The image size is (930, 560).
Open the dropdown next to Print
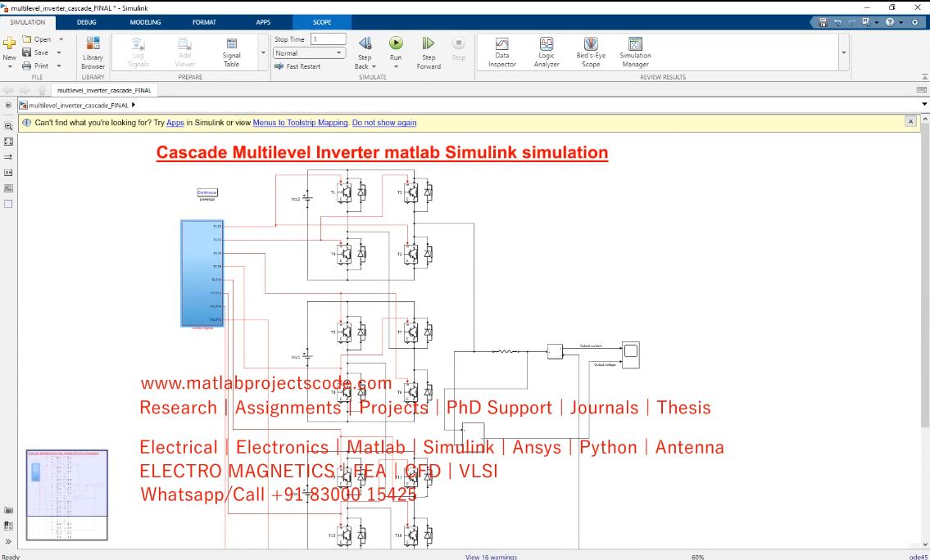pos(59,65)
